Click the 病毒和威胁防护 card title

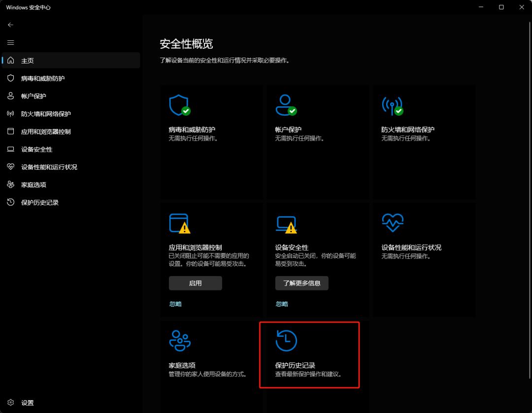[192, 129]
